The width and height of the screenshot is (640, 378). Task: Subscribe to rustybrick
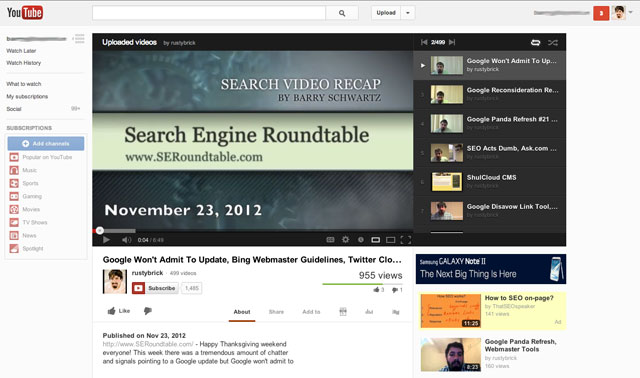coord(155,288)
